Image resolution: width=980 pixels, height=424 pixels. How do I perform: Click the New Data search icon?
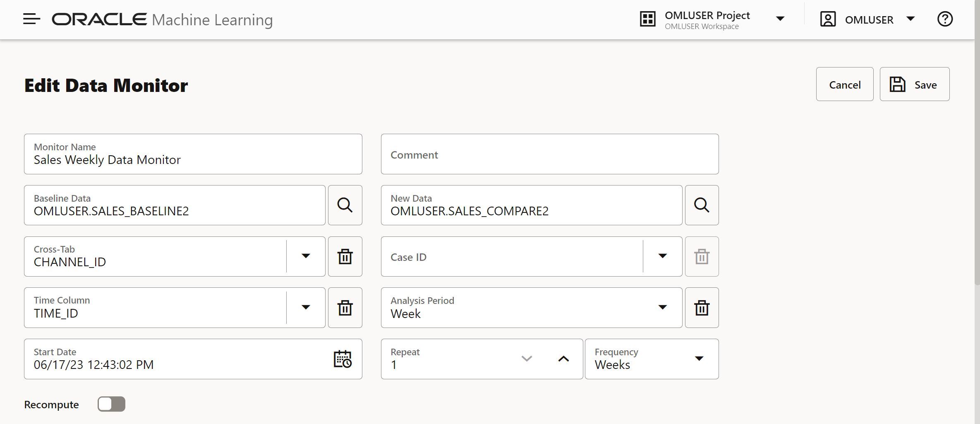pos(702,205)
